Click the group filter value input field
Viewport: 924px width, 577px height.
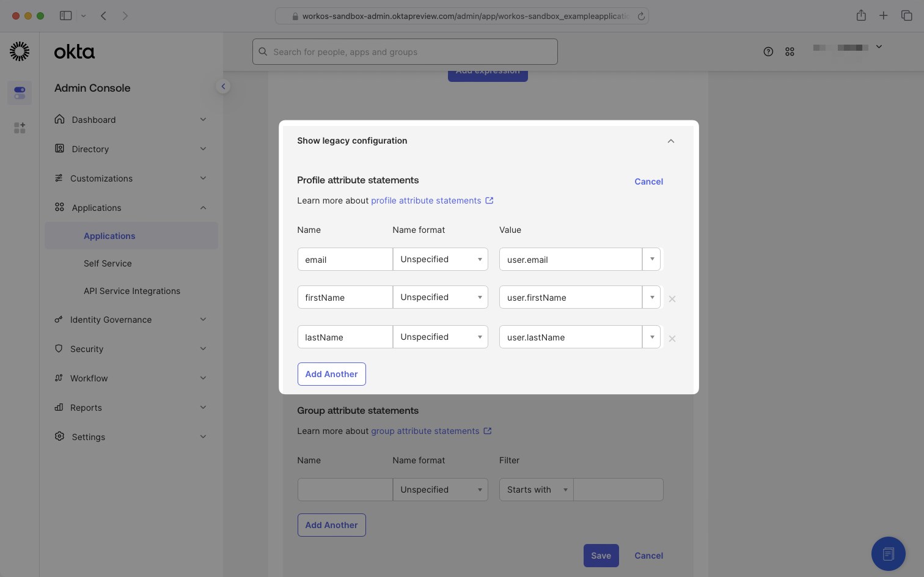coord(618,490)
